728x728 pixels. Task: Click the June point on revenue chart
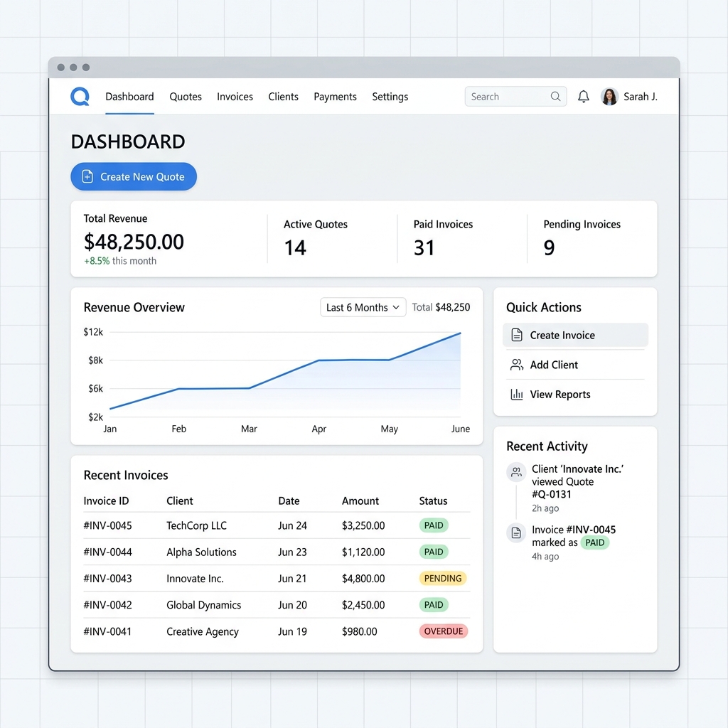click(x=460, y=333)
